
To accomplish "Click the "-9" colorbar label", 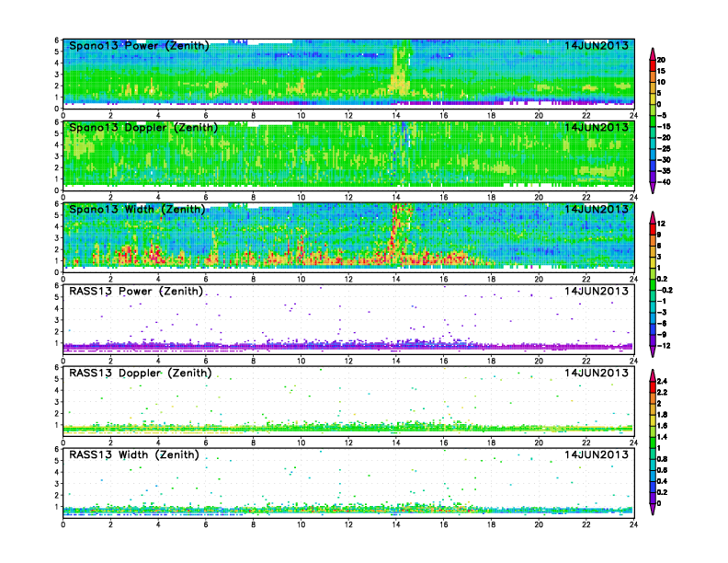I will click(662, 335).
